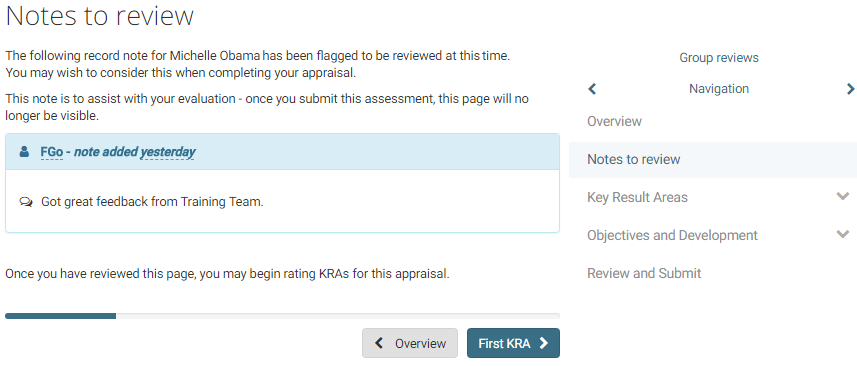Click the Group reviews link
Screen dimensions: 857x366
[719, 57]
